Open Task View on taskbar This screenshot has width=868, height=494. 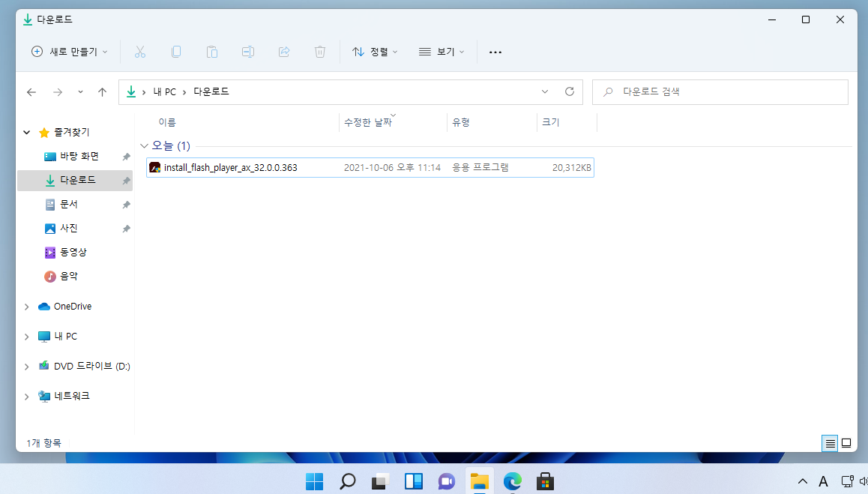[x=380, y=481]
